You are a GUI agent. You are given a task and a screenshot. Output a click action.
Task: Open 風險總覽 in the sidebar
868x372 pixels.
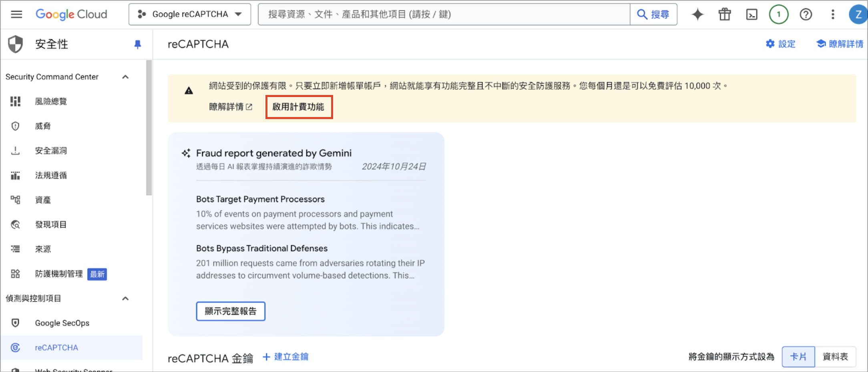pyautogui.click(x=51, y=101)
